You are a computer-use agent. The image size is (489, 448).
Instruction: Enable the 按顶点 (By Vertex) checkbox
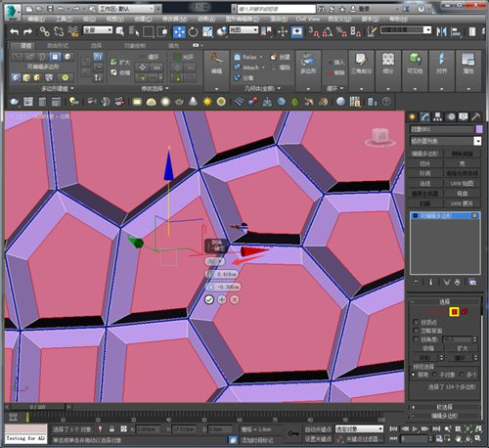[416, 322]
